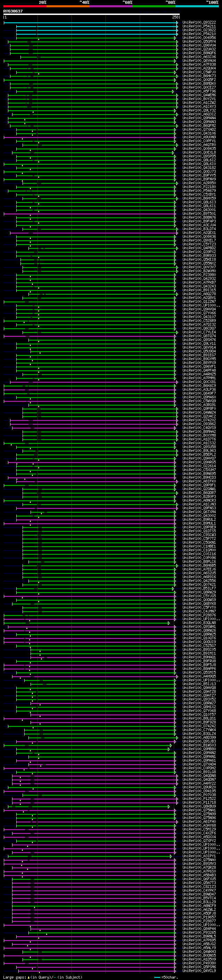Open hit UniRef100_Q0V3V7
The image size is (222, 980).
pyautogui.click(x=199, y=267)
